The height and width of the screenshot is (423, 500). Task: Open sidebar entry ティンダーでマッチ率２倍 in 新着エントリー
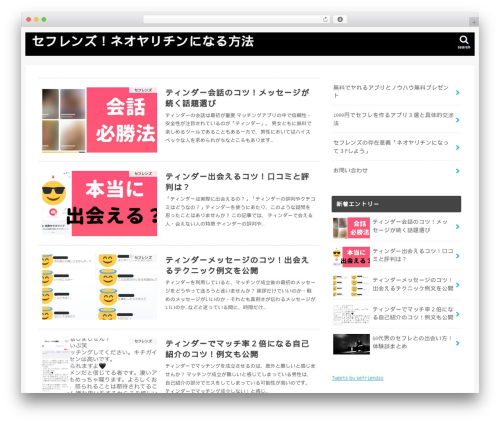[413, 313]
